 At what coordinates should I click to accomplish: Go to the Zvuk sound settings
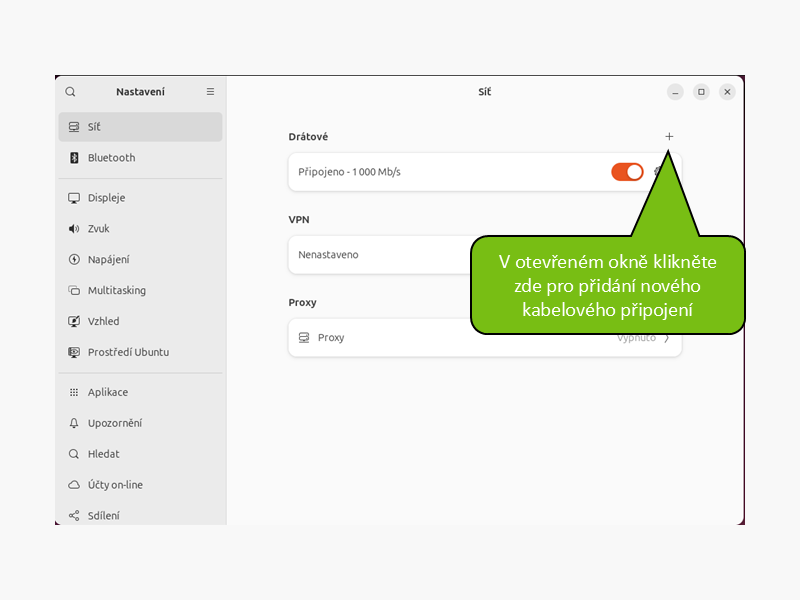click(x=140, y=229)
